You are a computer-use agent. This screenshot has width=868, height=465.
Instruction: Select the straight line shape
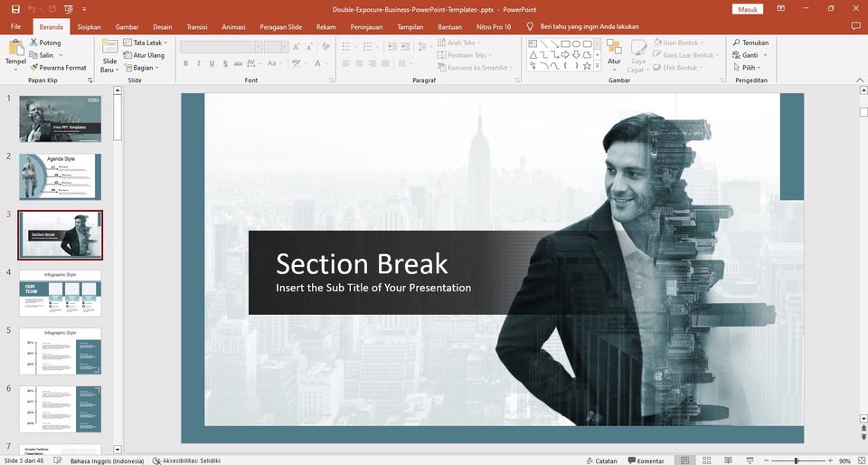543,43
